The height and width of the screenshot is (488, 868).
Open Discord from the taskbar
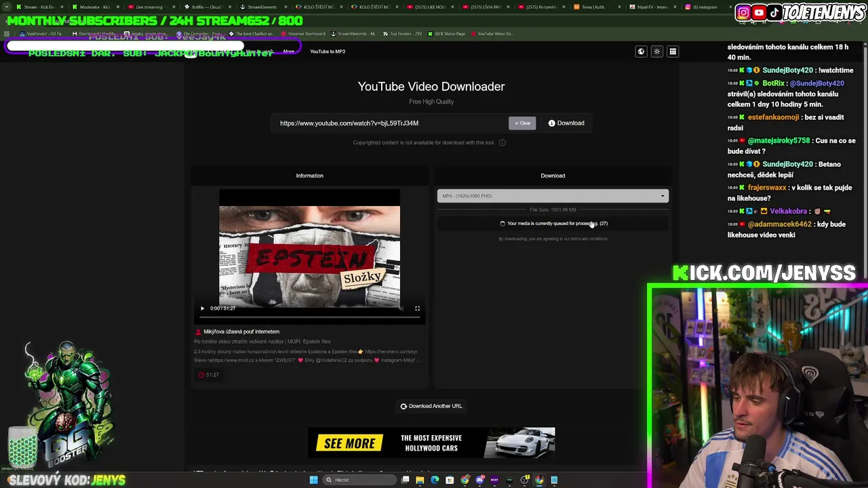[x=479, y=480]
